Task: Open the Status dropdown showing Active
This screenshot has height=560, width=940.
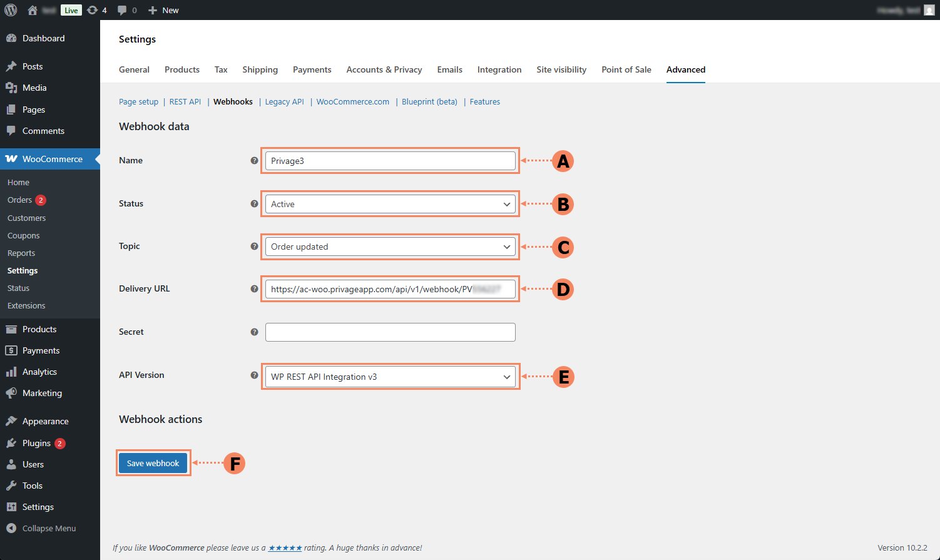Action: [x=390, y=204]
